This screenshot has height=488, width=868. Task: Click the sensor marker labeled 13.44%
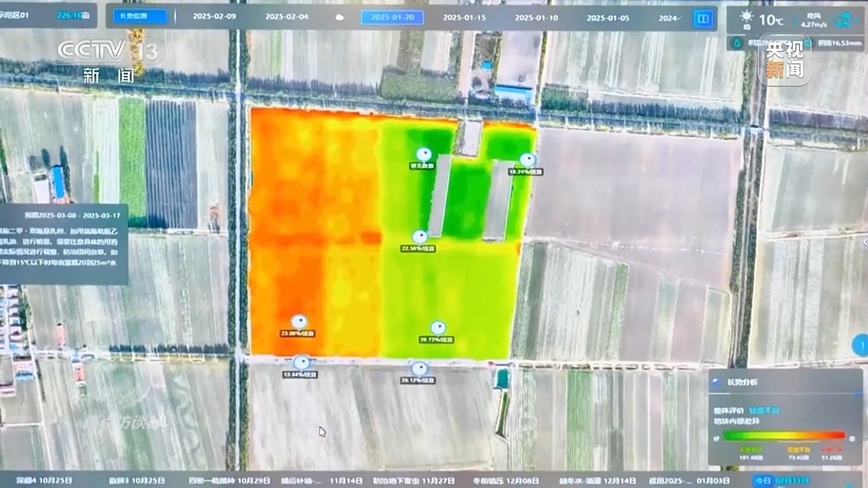coord(301,363)
